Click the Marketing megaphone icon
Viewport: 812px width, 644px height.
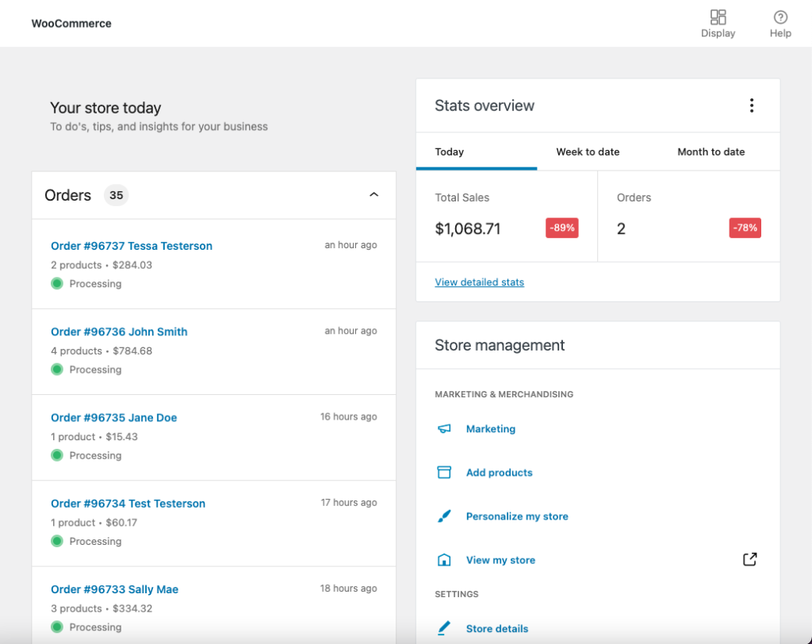pos(444,429)
